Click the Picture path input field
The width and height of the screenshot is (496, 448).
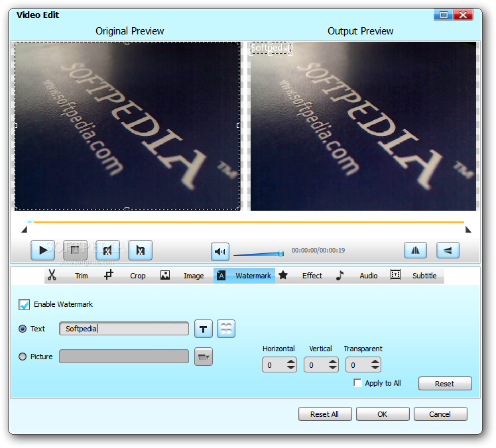click(x=124, y=357)
